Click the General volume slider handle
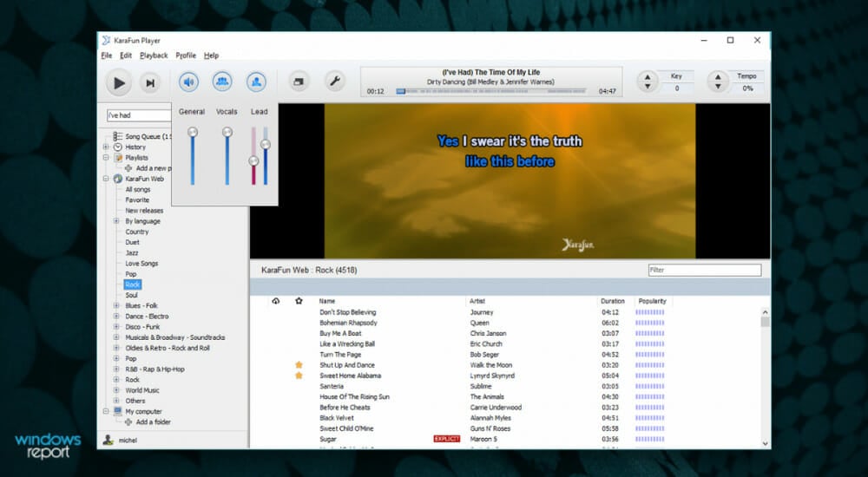The width and height of the screenshot is (868, 477). [x=193, y=132]
